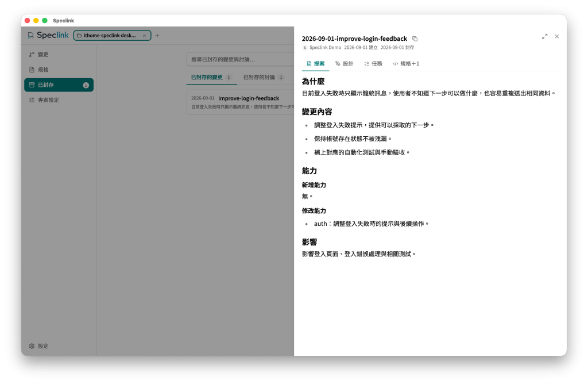Click the 能力 heading

(x=310, y=171)
